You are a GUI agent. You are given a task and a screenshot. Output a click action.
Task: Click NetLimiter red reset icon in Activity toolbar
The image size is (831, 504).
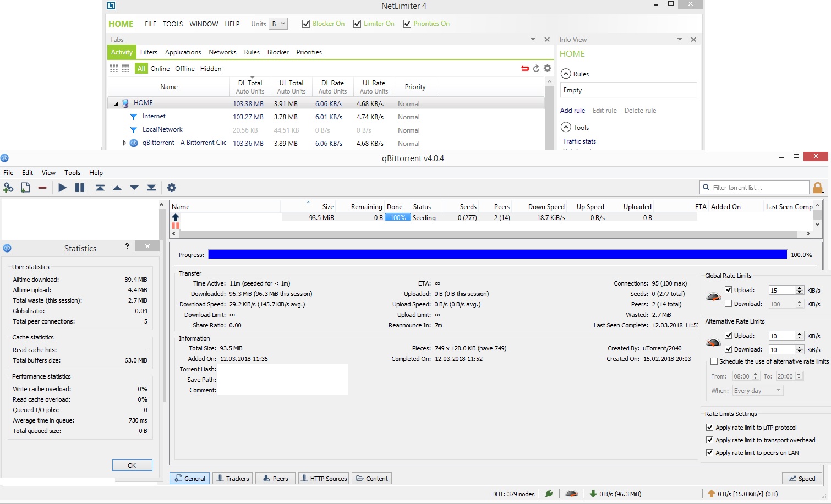tap(525, 68)
